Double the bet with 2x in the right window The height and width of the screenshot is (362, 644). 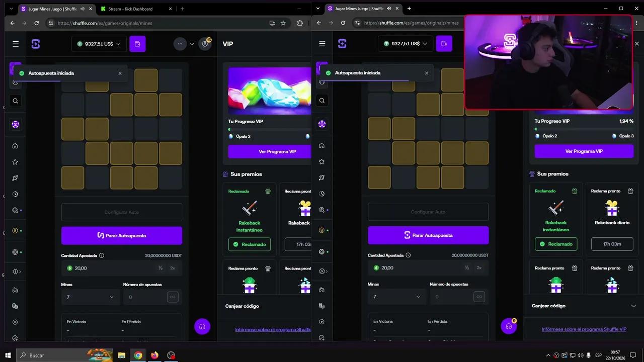click(x=479, y=268)
